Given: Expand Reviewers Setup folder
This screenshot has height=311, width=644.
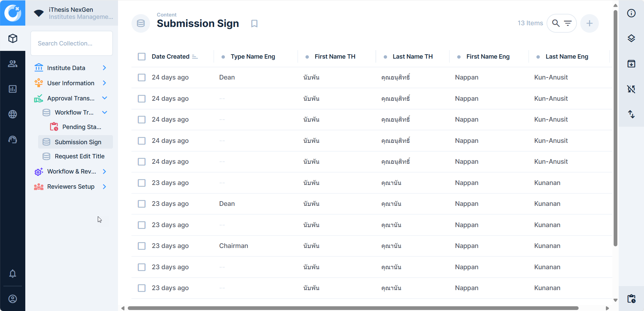Looking at the screenshot, I should point(104,187).
